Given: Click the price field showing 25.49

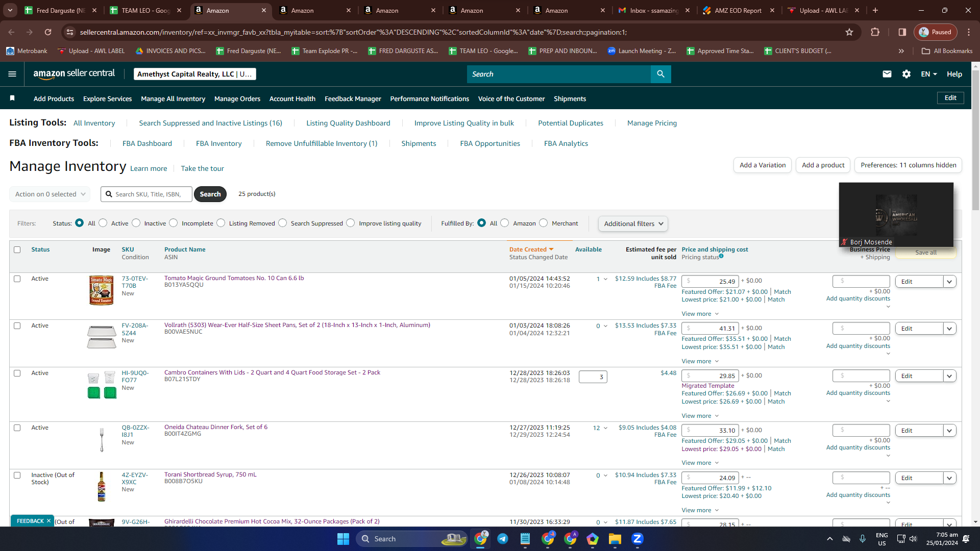Looking at the screenshot, I should coord(710,282).
